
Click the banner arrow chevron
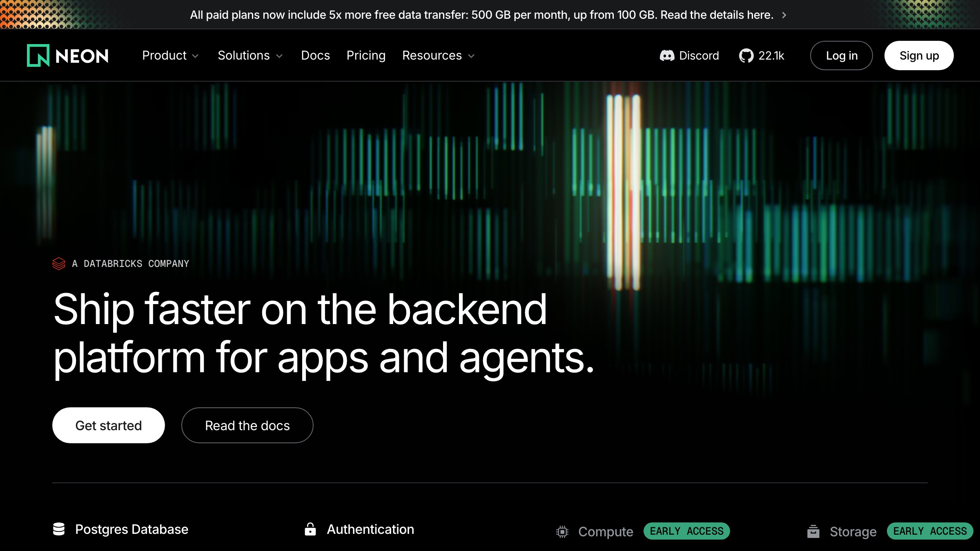pos(784,15)
